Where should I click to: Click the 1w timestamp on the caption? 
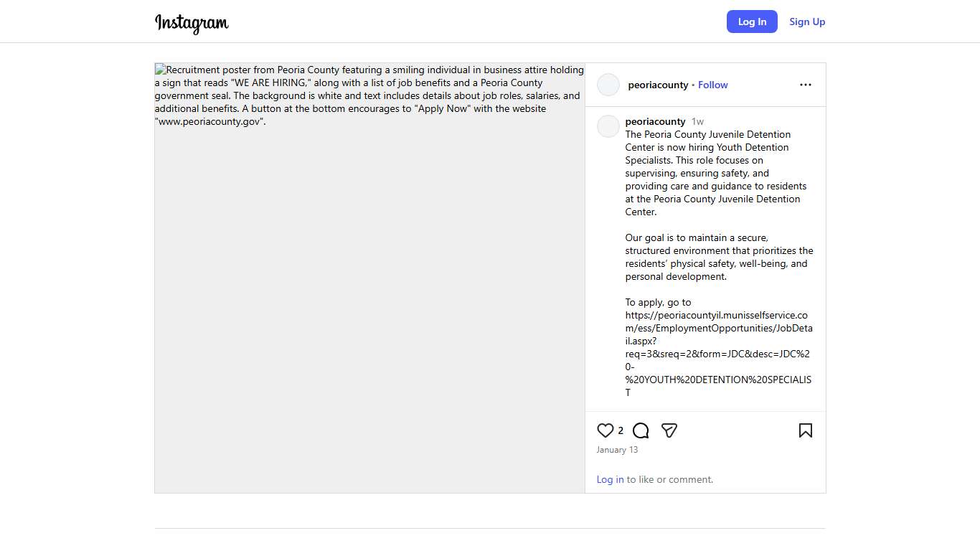[x=697, y=121]
